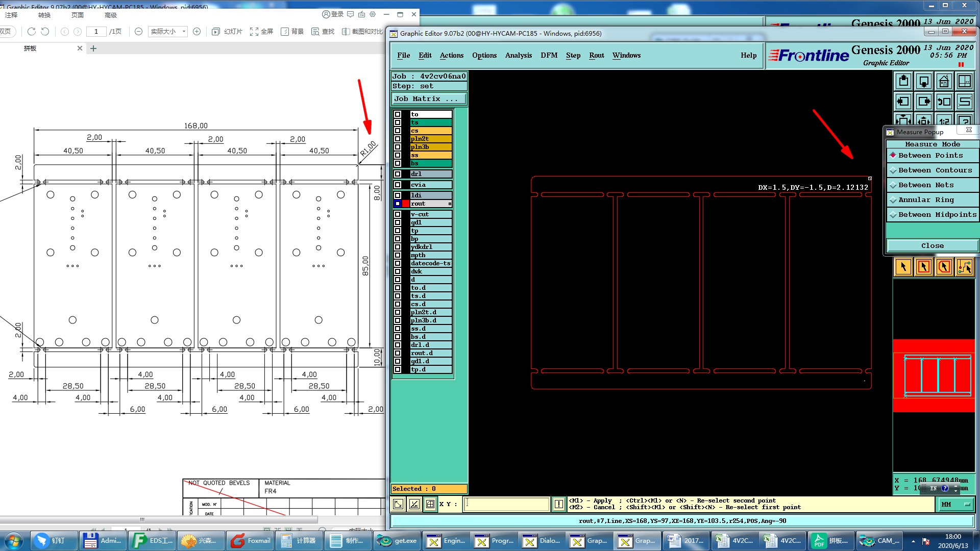
Task: Toggle the v-cut layer checkbox
Action: (398, 214)
